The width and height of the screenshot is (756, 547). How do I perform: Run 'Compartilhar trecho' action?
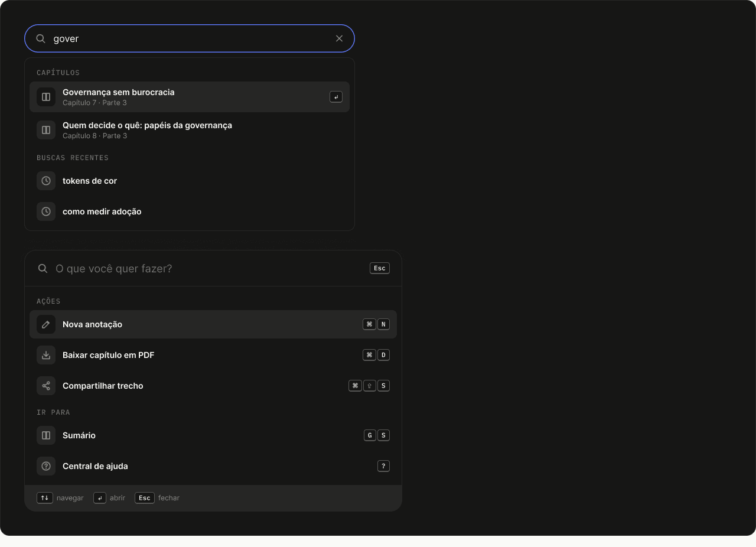click(x=213, y=386)
